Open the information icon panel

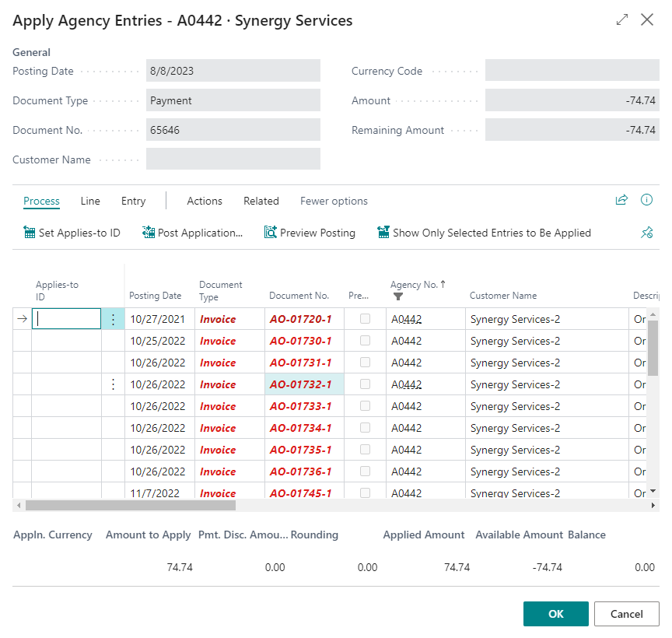click(646, 201)
